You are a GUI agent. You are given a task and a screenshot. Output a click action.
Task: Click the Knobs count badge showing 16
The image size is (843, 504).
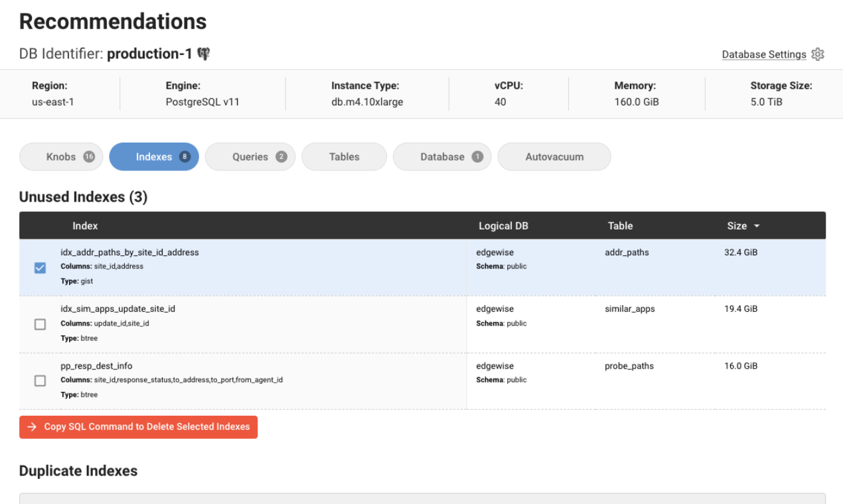89,157
